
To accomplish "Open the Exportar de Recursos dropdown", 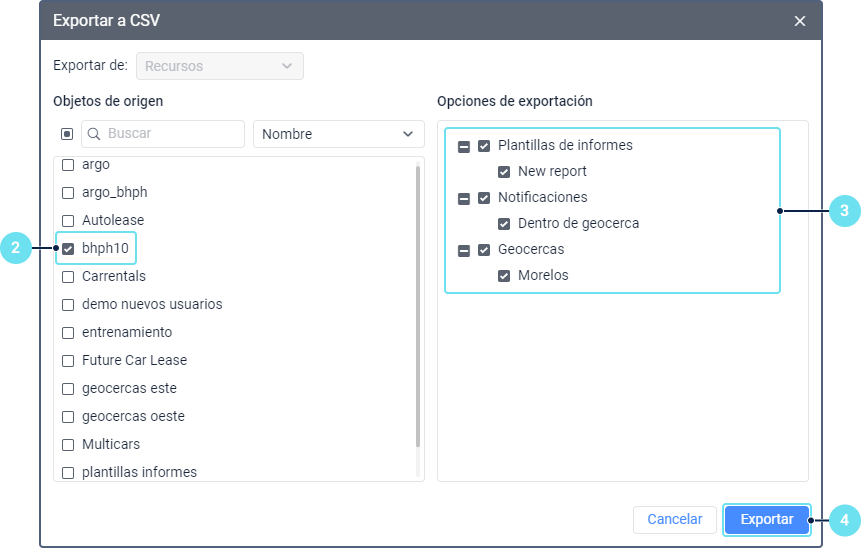I will pos(219,66).
